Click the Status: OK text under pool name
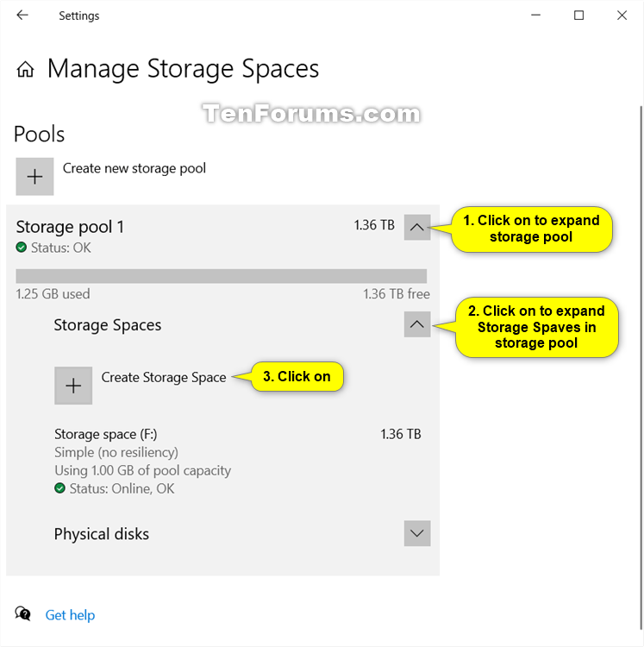 coord(60,248)
